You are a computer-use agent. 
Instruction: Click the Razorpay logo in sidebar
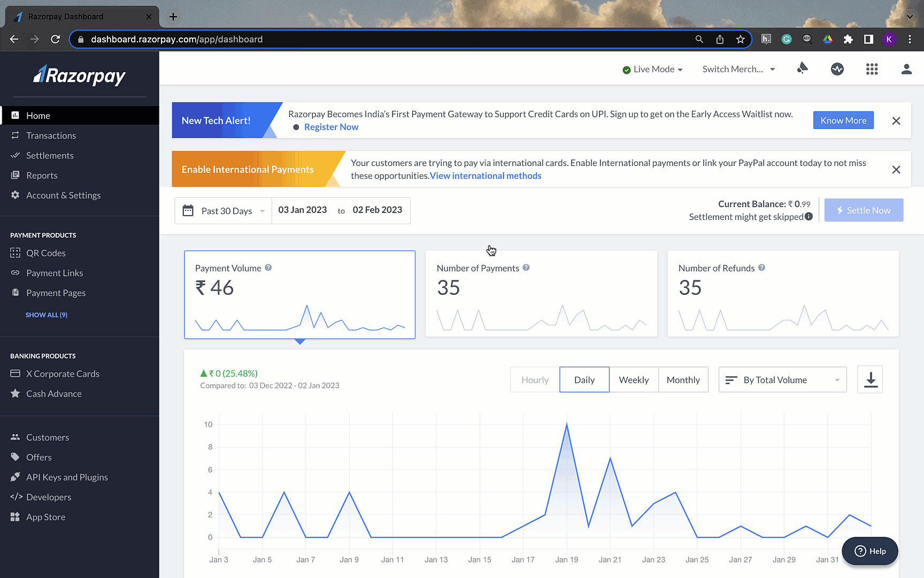(79, 75)
